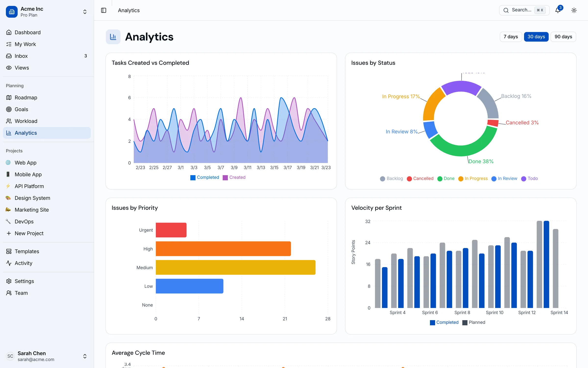Click the Activity pulse icon
Image resolution: width=588 pixels, height=368 pixels.
click(x=9, y=263)
